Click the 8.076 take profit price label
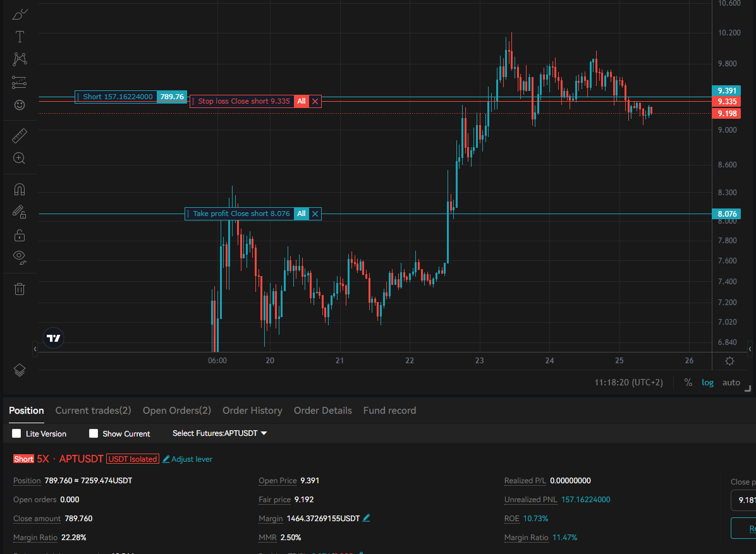Viewport: 756px width, 554px height. click(726, 214)
